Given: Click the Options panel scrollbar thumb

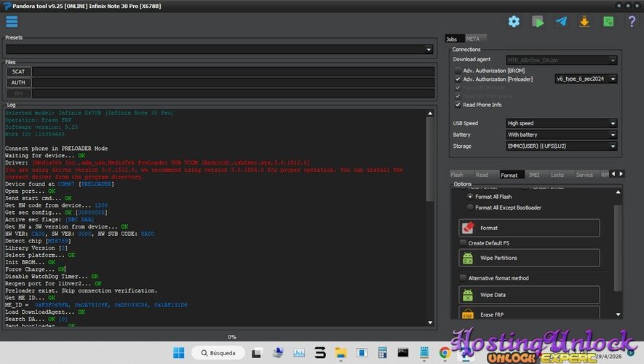Looking at the screenshot, I should [x=618, y=248].
